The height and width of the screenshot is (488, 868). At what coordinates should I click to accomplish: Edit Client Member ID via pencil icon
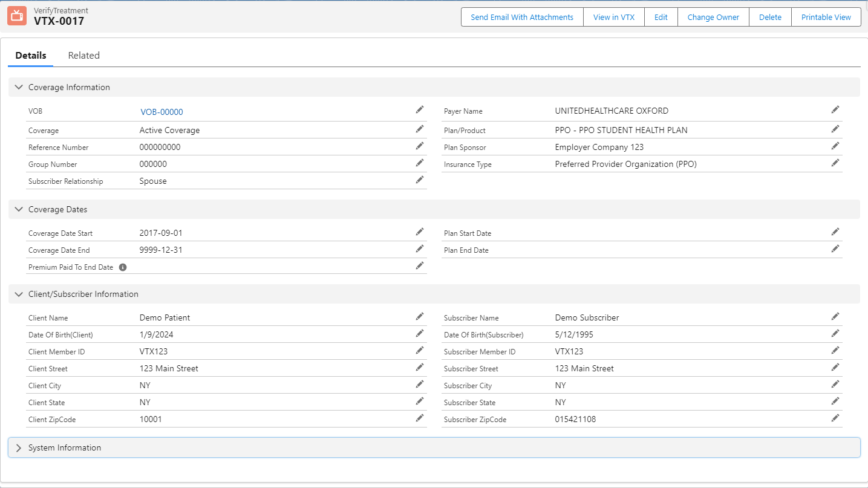[419, 350]
